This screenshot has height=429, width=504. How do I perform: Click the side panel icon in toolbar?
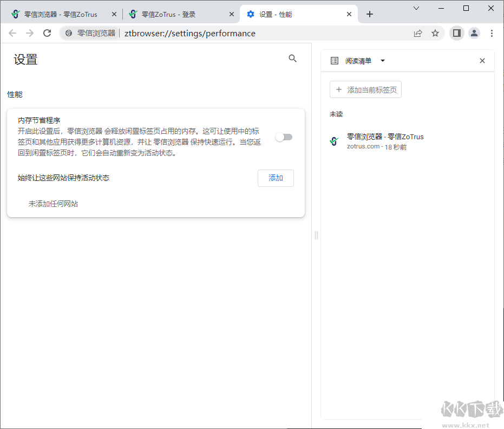[456, 33]
